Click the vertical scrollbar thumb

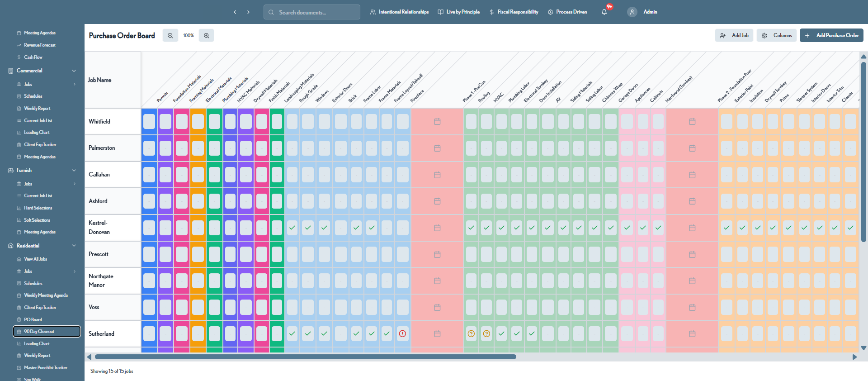[x=863, y=152]
